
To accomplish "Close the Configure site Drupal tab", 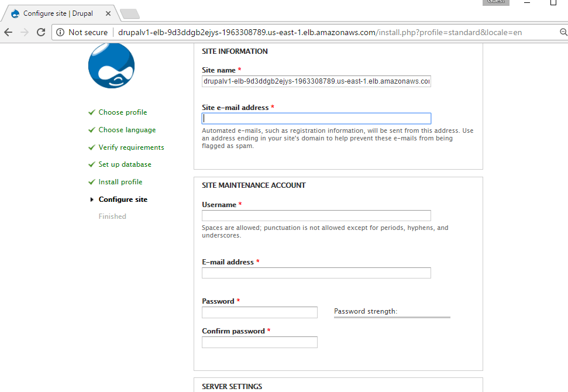I will [x=108, y=13].
